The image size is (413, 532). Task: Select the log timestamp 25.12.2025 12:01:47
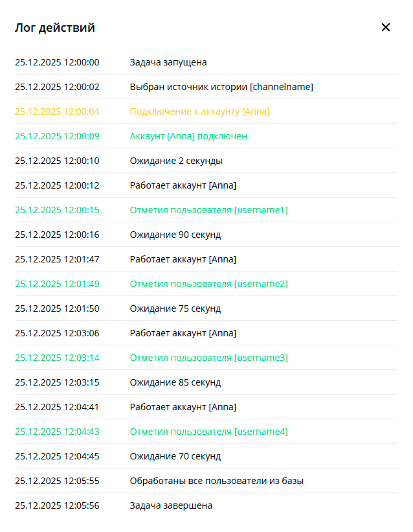point(57,259)
